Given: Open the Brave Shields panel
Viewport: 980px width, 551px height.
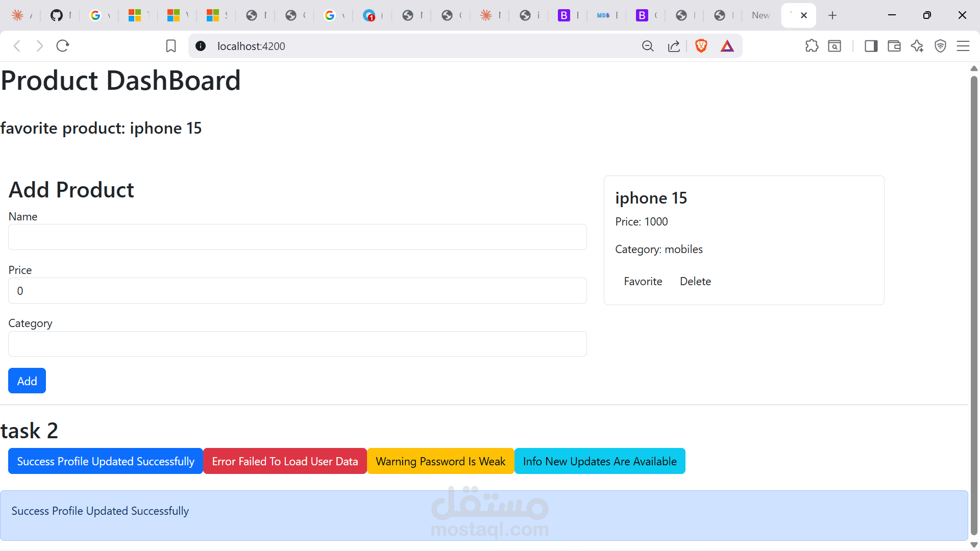Looking at the screenshot, I should [701, 46].
